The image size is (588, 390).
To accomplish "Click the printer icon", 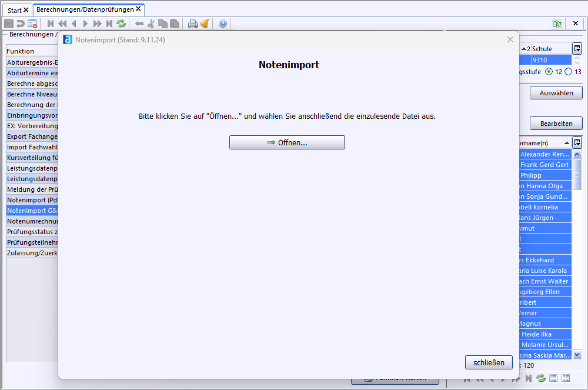I will click(193, 24).
